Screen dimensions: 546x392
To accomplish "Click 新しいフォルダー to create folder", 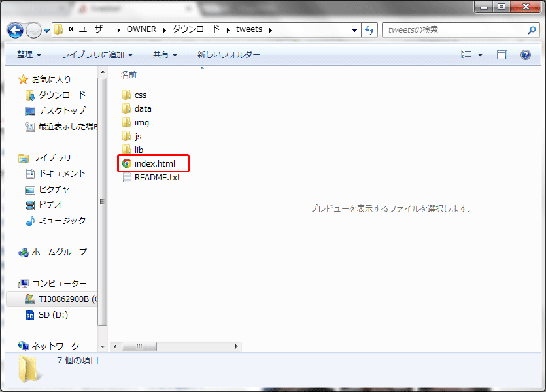I will 228,55.
